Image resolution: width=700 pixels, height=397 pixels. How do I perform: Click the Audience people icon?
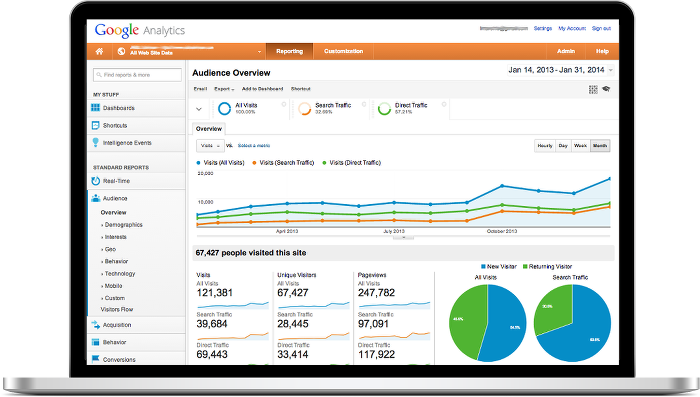coord(96,198)
